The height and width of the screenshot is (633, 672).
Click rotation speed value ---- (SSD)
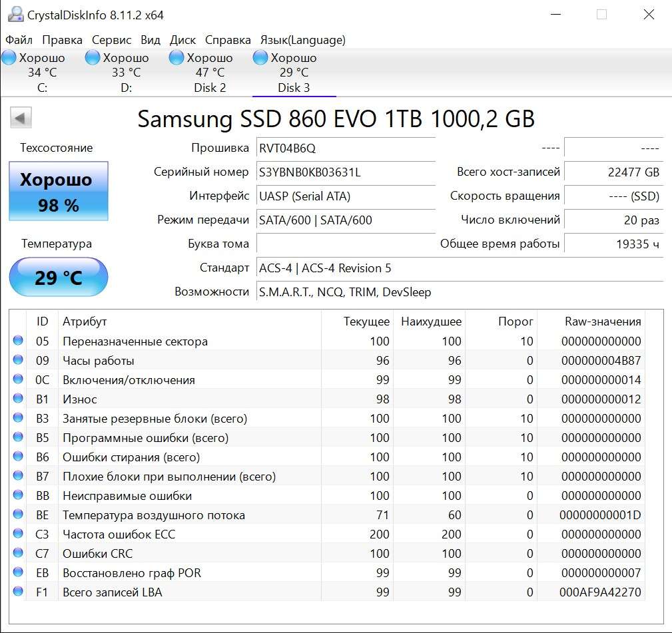[x=613, y=196]
